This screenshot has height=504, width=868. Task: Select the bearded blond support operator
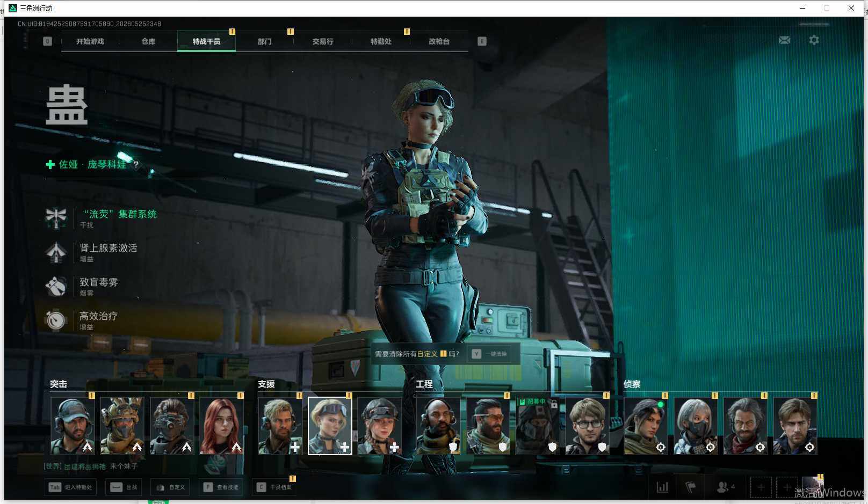[280, 426]
